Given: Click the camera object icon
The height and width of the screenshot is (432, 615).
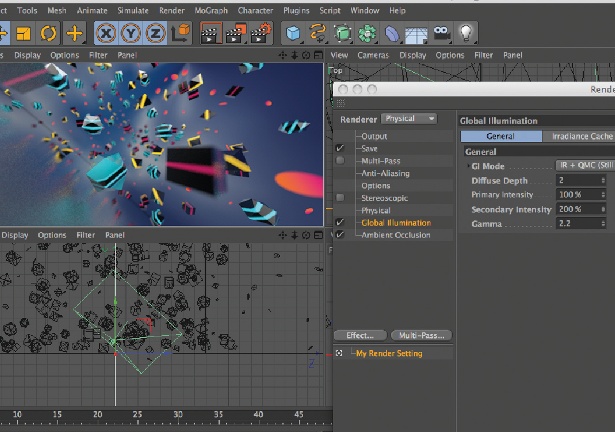Looking at the screenshot, I should (441, 33).
